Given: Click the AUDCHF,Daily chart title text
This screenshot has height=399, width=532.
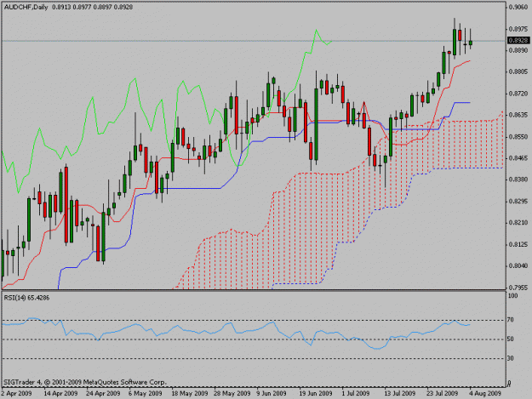Looking at the screenshot, I should click(26, 7).
